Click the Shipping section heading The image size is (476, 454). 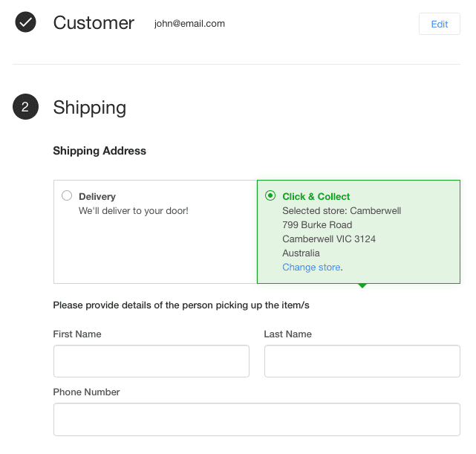pos(89,108)
